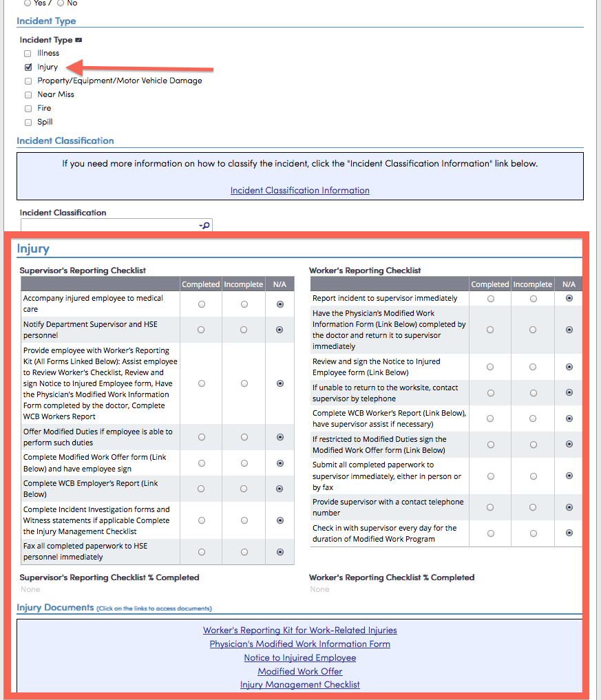
Task: Mark Incident Investigation forms as Completed
Action: point(202,520)
